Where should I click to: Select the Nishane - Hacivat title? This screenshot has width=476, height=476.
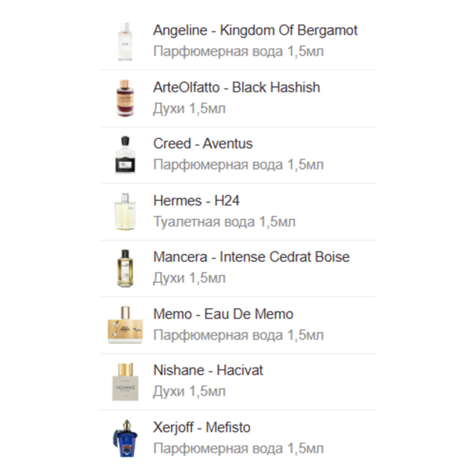coord(208,370)
